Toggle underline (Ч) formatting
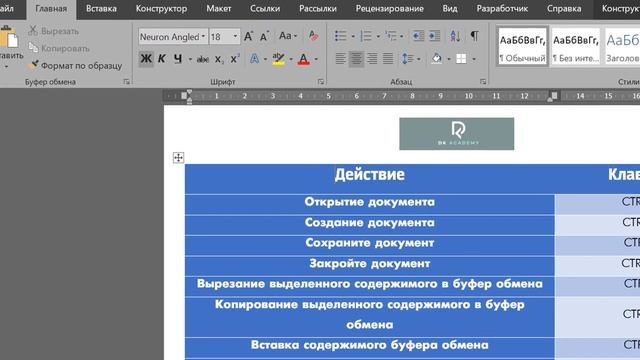 click(x=178, y=59)
